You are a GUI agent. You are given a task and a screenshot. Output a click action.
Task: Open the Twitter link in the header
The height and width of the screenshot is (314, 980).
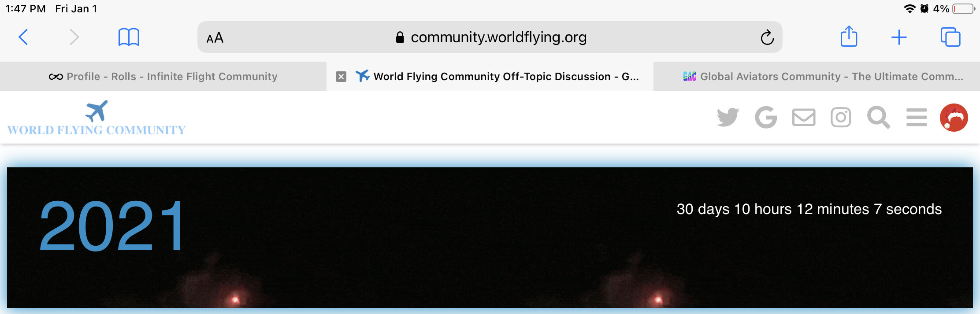[728, 118]
